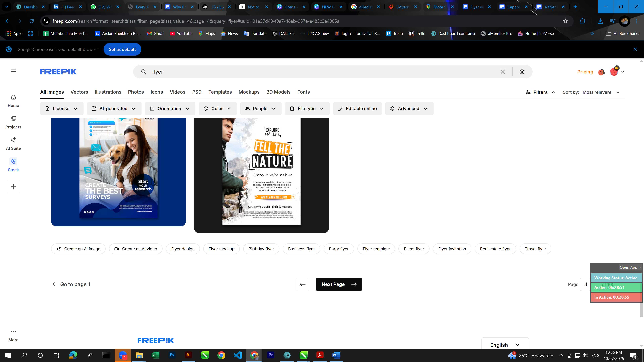This screenshot has height=362, width=644.
Task: Expand the Advanced filter dropdown
Action: click(x=409, y=108)
